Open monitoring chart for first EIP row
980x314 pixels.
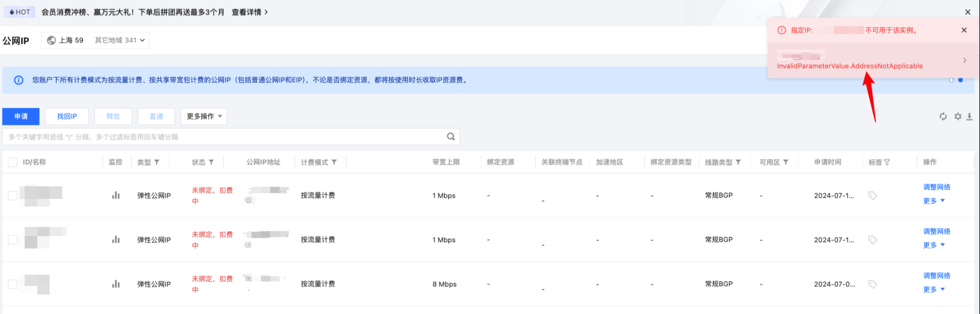pos(116,195)
